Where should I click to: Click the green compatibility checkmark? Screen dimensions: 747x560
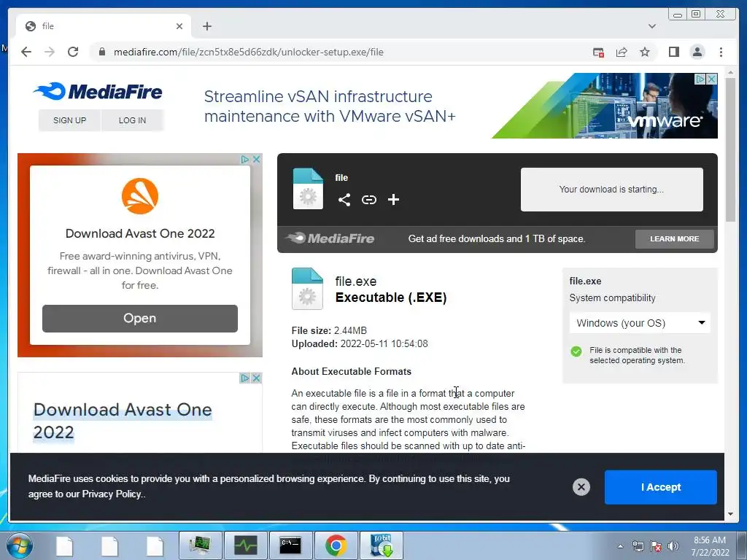[x=576, y=351]
